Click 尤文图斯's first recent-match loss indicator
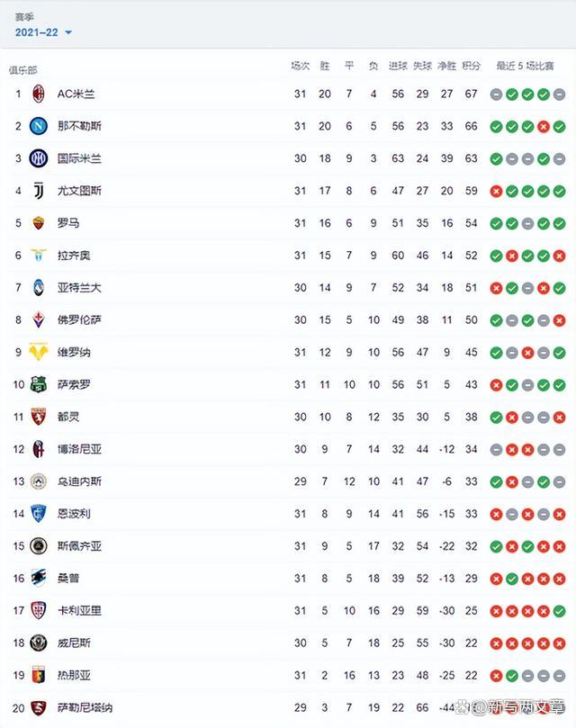Viewport: 576px width, 728px height. (x=496, y=191)
